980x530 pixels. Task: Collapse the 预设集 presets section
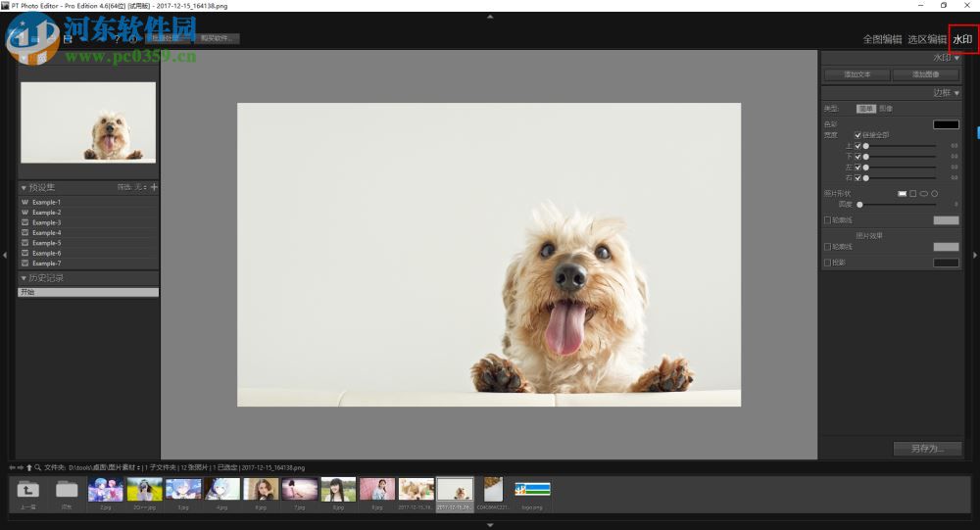[24, 187]
